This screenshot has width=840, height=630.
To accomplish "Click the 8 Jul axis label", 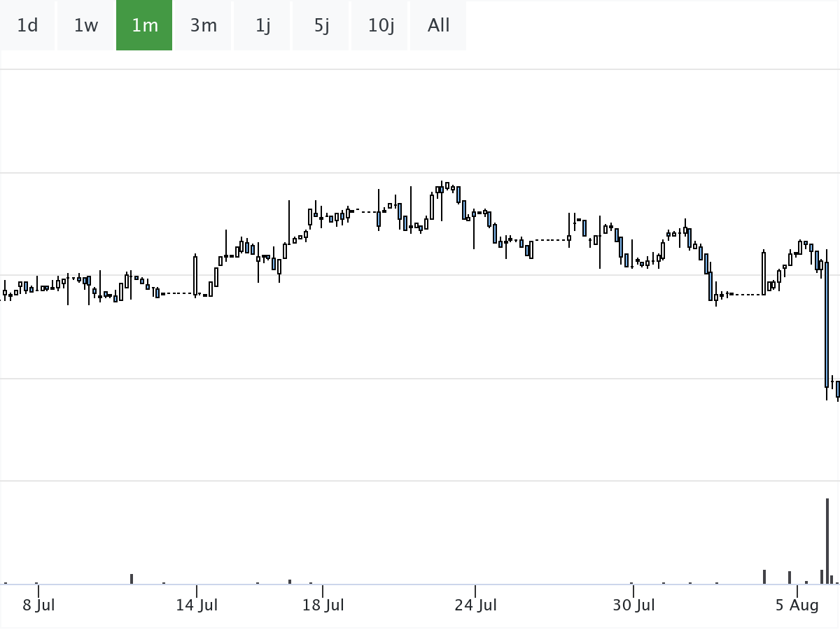I will tap(38, 605).
